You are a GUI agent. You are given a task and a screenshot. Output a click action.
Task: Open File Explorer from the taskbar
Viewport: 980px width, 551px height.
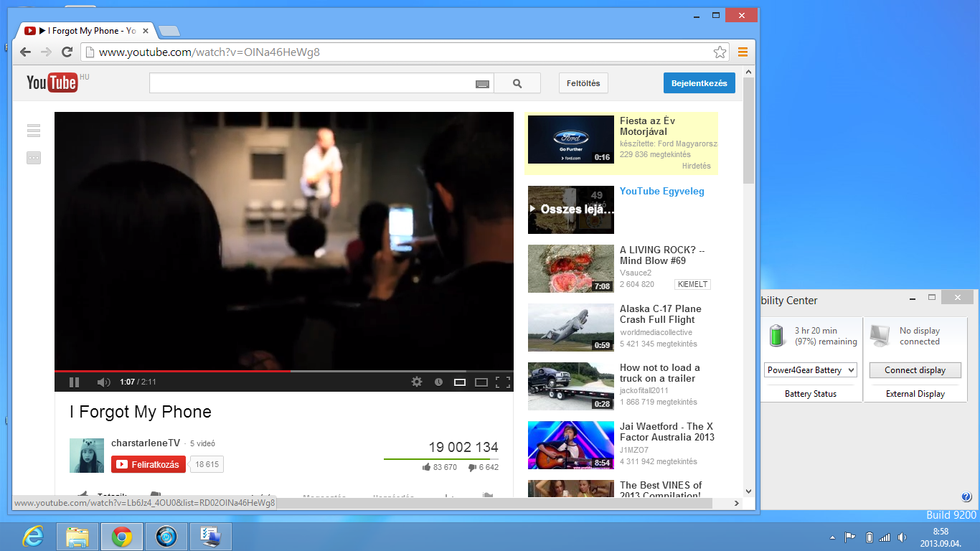point(77,537)
